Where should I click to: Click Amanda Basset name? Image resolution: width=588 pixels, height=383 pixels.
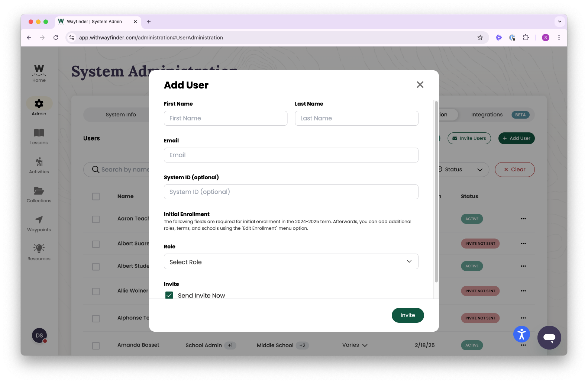coord(138,345)
